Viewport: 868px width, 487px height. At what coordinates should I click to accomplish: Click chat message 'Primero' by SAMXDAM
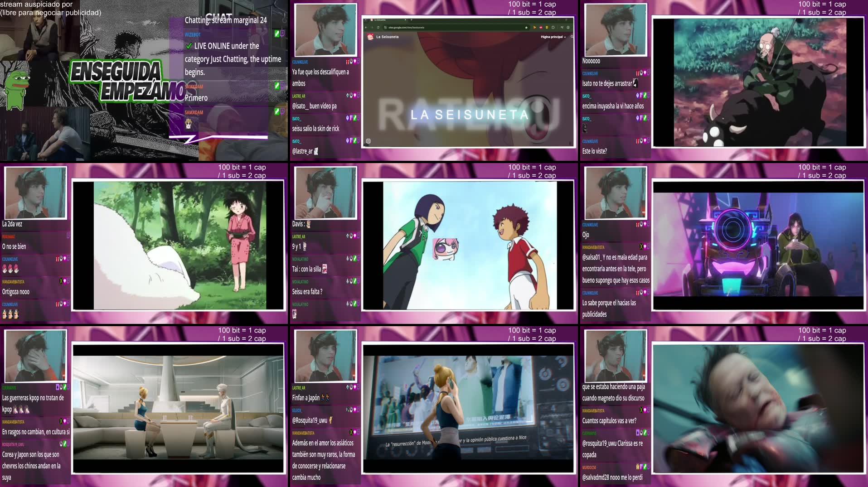[196, 98]
